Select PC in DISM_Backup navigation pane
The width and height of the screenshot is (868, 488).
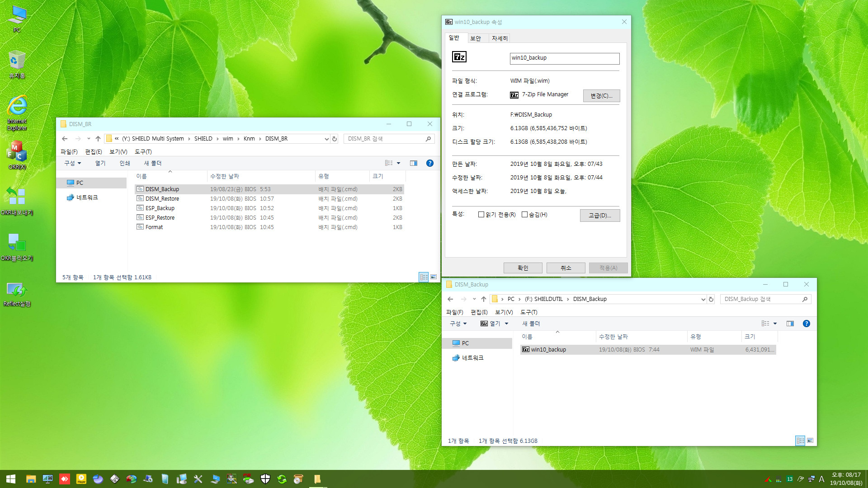coord(477,343)
